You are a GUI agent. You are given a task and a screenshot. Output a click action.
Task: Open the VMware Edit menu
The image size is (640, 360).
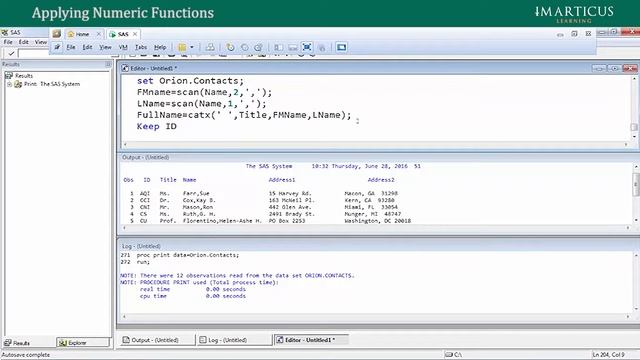[x=87, y=47]
